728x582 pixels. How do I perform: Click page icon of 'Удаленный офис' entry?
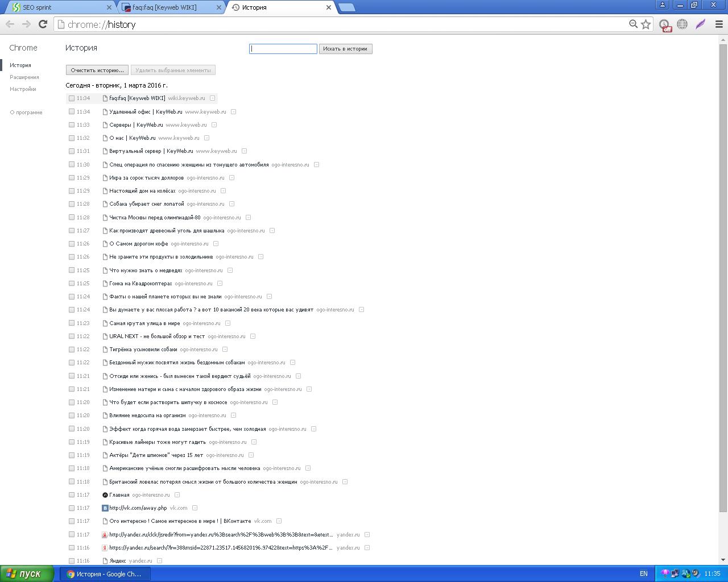pyautogui.click(x=105, y=112)
